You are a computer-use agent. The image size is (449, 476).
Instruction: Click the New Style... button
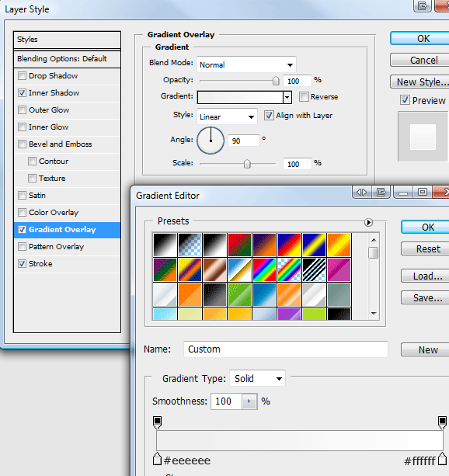pos(422,82)
